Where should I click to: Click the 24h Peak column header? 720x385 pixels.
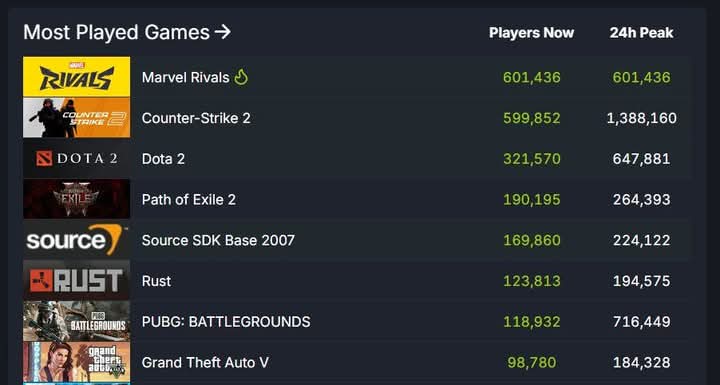click(x=641, y=33)
